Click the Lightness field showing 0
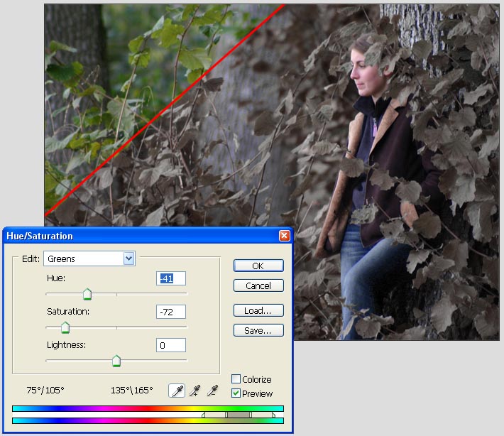504x436 pixels. tap(170, 345)
